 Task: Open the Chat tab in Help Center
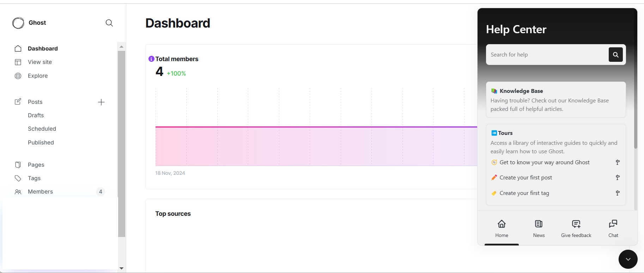(613, 228)
